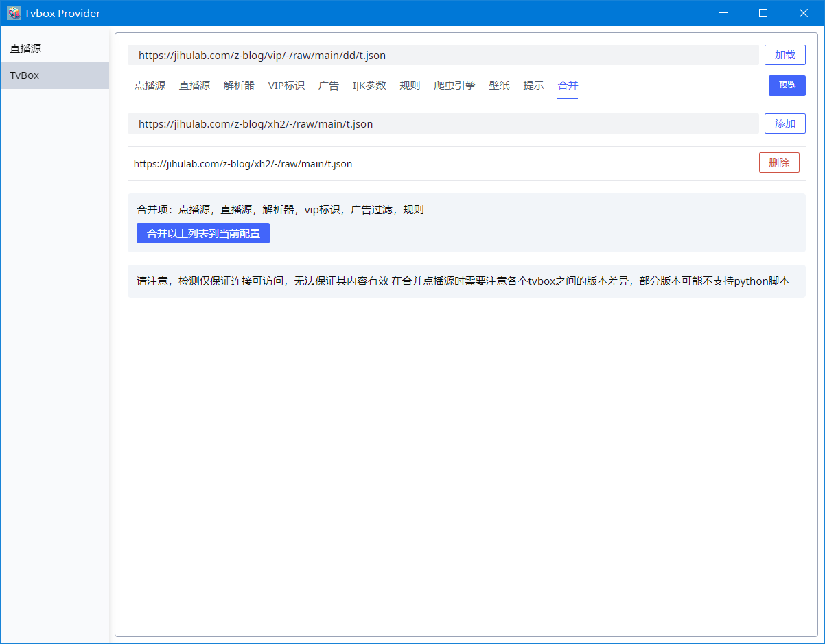Click the 合并项 description text
Viewport: 825px width, 644px height.
pos(280,210)
